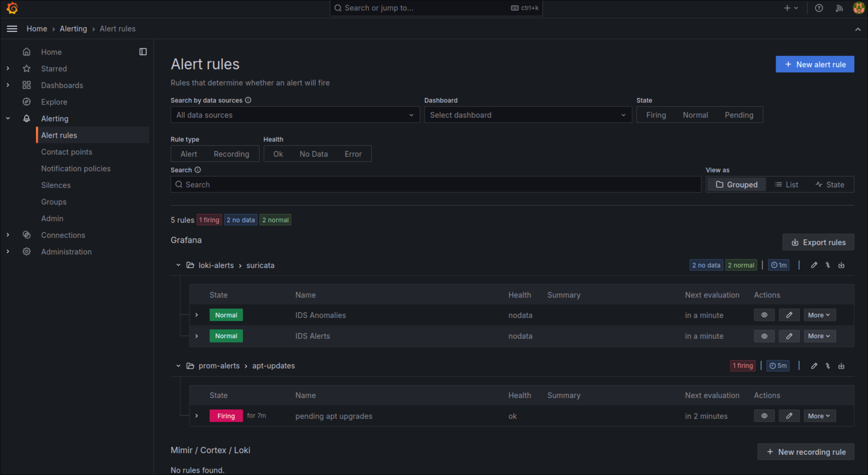Edit the pending apt upgrades rule
868x475 pixels.
[x=789, y=416]
